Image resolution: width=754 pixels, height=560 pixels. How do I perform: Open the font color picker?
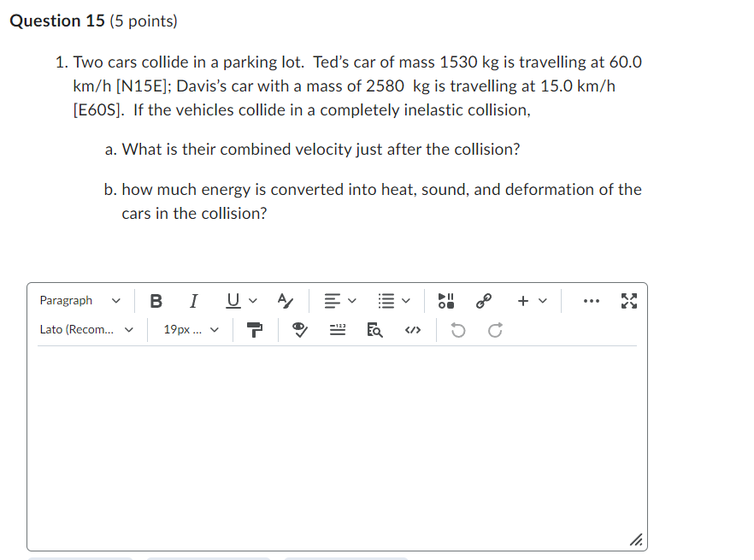pos(283,300)
